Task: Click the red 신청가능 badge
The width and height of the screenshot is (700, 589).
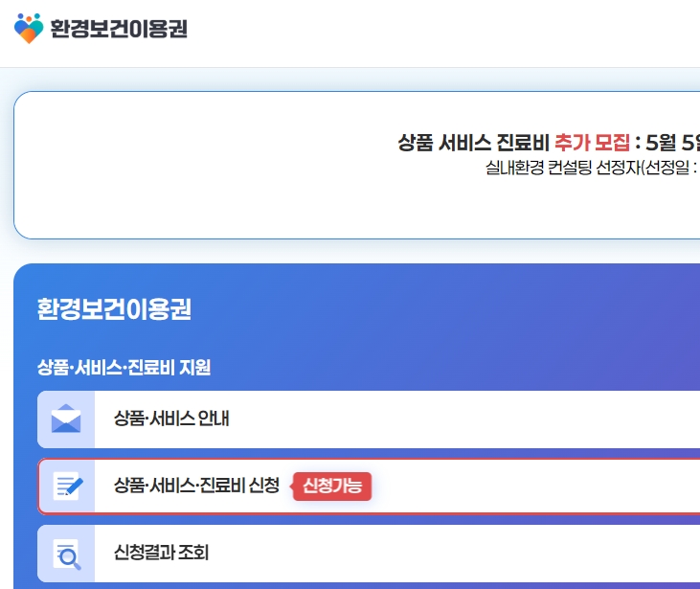Action: [332, 486]
